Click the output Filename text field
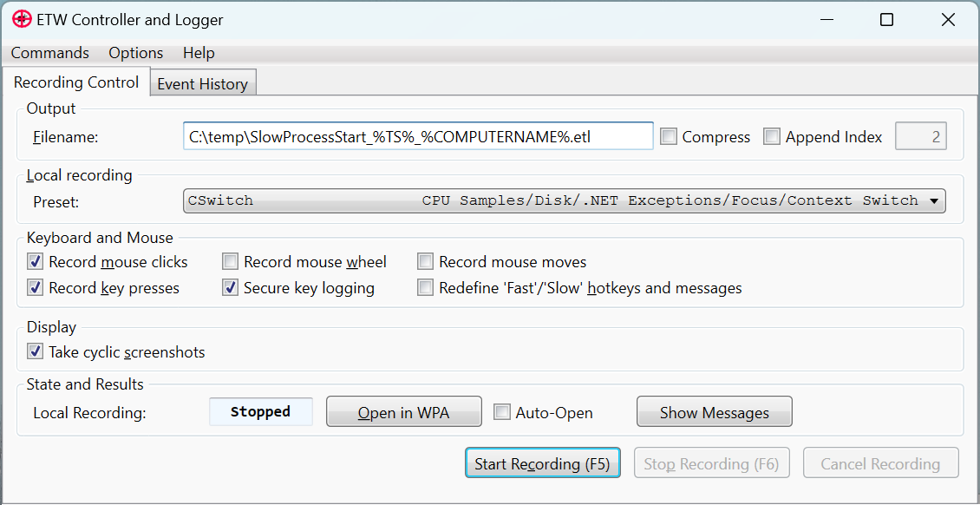The width and height of the screenshot is (980, 505). pos(417,136)
